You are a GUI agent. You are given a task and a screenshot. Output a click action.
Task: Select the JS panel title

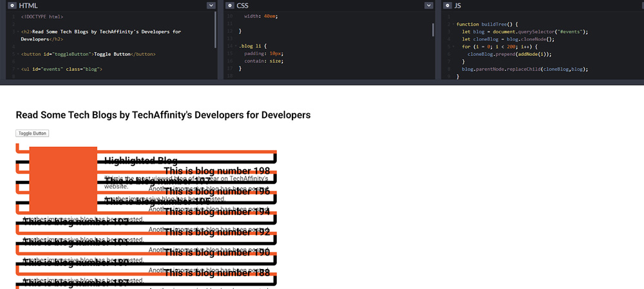tap(458, 5)
